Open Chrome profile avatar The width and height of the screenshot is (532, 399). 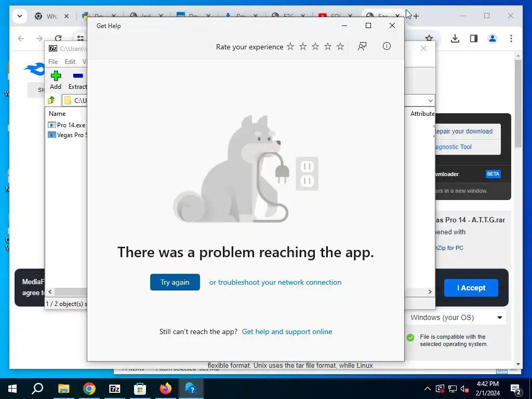(x=493, y=38)
